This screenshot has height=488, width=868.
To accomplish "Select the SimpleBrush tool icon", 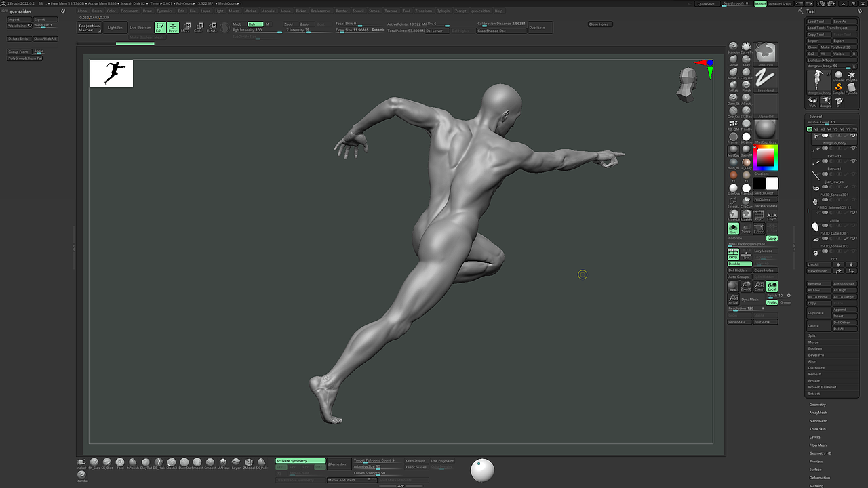I will 839,87.
